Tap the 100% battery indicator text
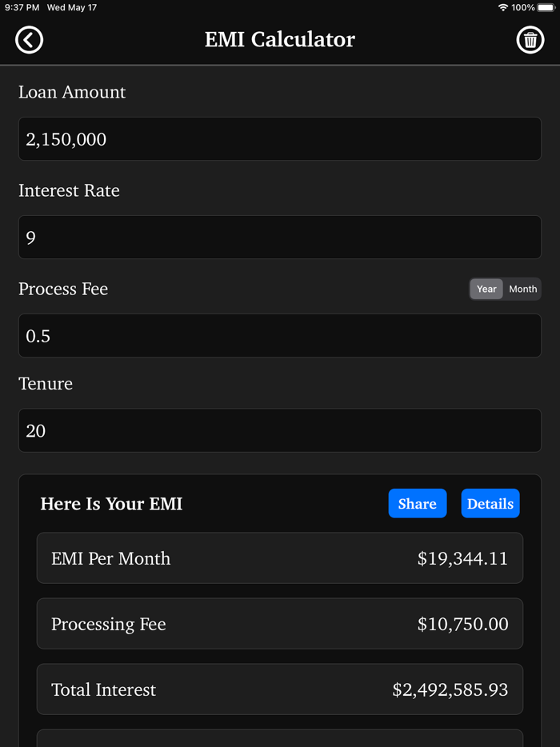Viewport: 560px width, 747px height. coord(525,8)
